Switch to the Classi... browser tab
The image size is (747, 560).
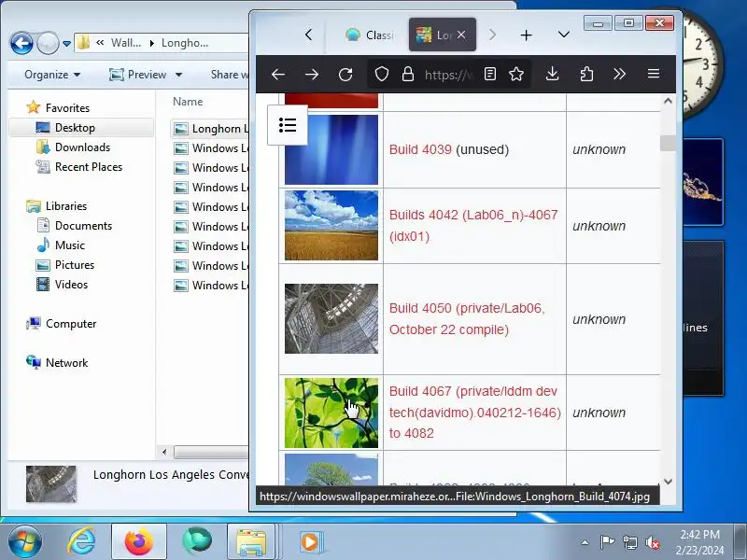click(x=370, y=35)
